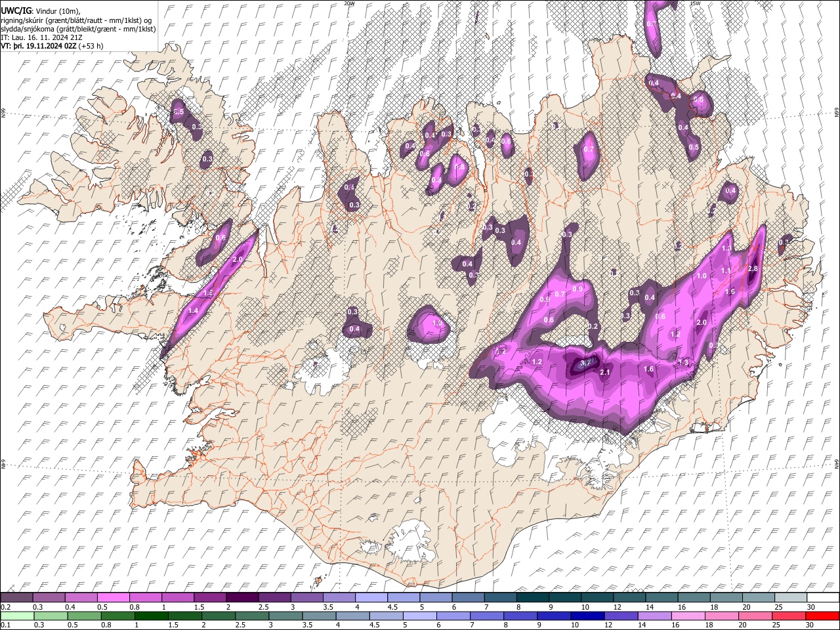Click the lavender swatch labeled 5 in lower legend row

point(420,616)
